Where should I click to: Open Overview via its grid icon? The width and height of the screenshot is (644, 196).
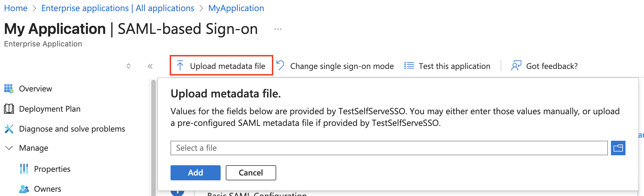coord(9,89)
